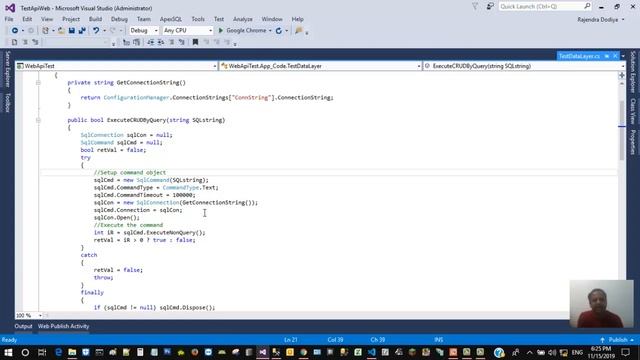Open the WebApiTest.App_Code.TestDataLayer class dropdown
The width and height of the screenshot is (640, 360).
coord(320,66)
